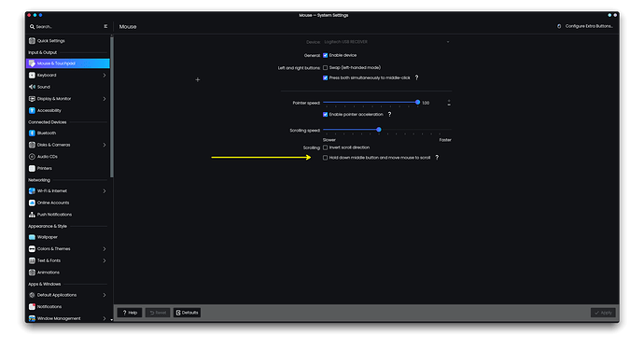Adjust the pointer speed value stepper arrows
Image resolution: width=644 pixels, height=350 pixels.
(449, 103)
